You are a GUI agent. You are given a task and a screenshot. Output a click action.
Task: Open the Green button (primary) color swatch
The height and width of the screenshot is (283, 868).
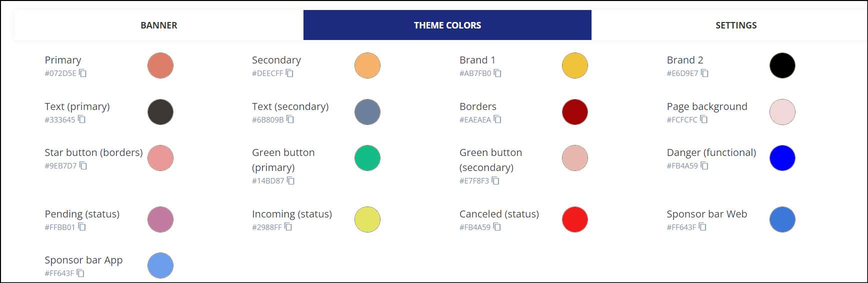[367, 158]
